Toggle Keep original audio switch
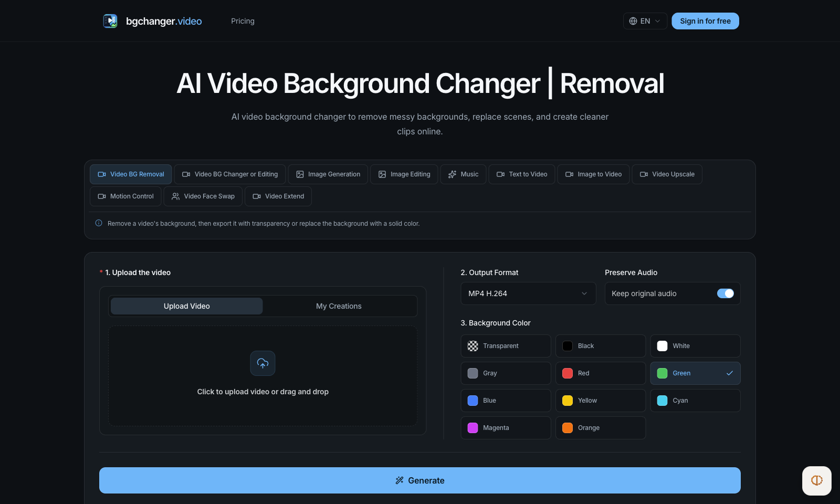The image size is (840, 504). point(726,293)
